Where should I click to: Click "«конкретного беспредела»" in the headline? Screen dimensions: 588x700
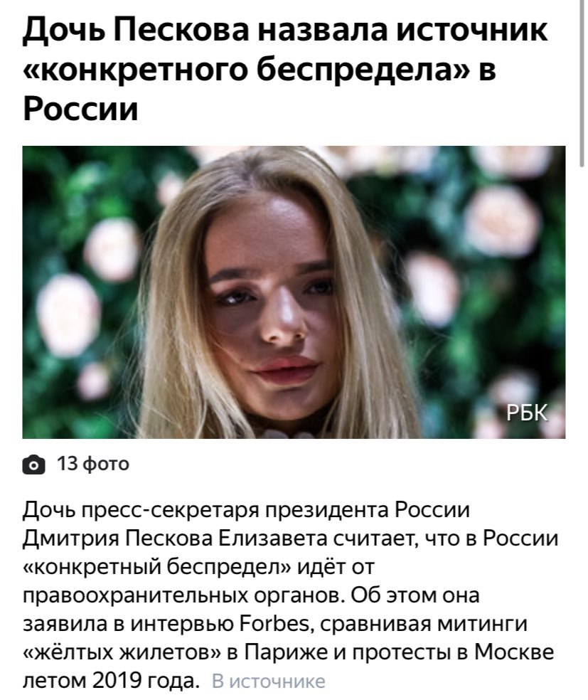pyautogui.click(x=247, y=70)
